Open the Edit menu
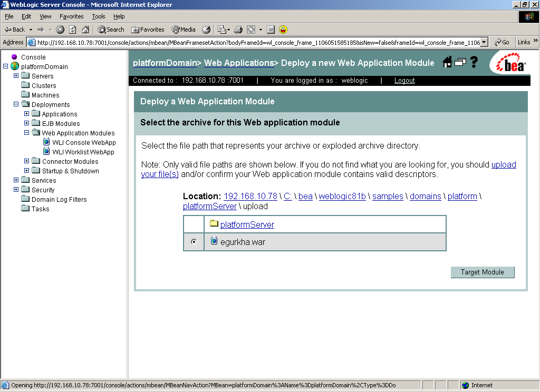The height and width of the screenshot is (392, 540). (x=26, y=16)
